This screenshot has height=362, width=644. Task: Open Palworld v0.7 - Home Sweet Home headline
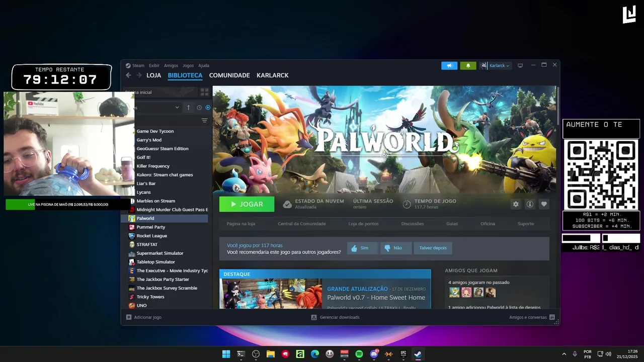(x=376, y=298)
